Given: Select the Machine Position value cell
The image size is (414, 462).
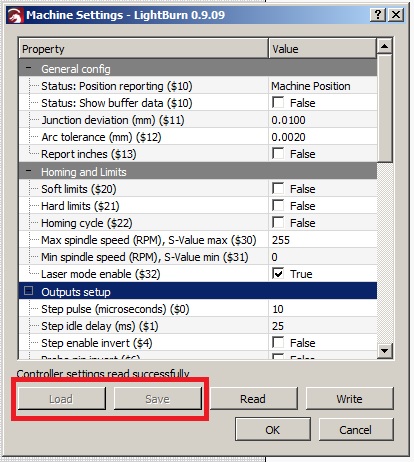Looking at the screenshot, I should click(x=323, y=86).
